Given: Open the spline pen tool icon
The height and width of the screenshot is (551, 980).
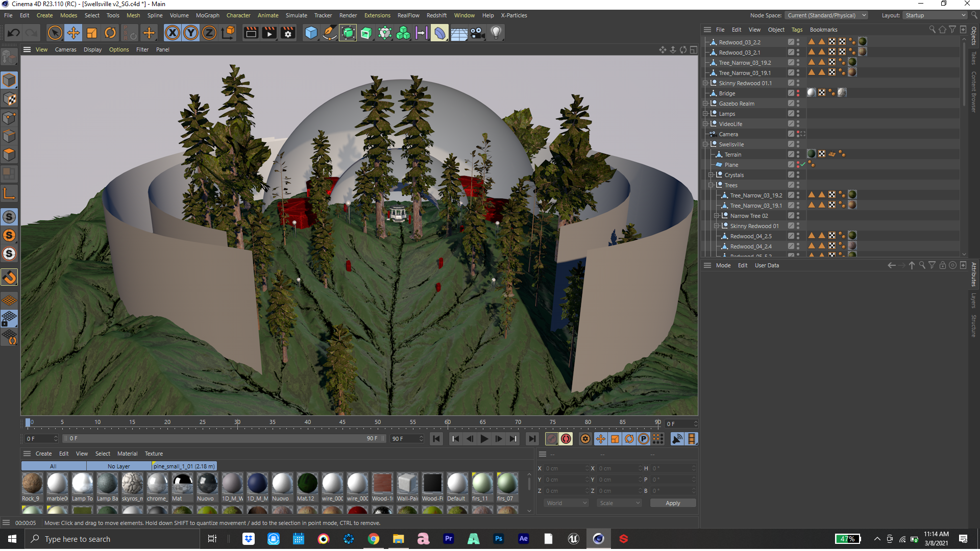Looking at the screenshot, I should (330, 33).
